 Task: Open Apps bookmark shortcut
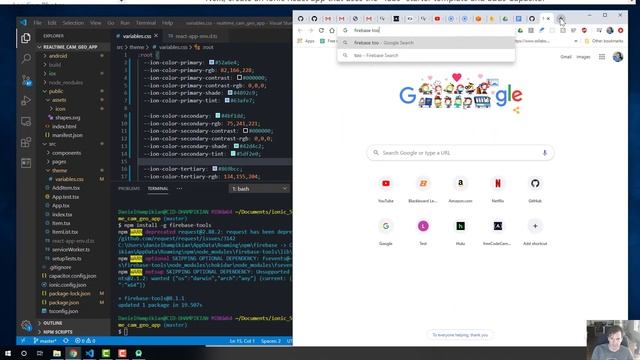click(x=306, y=41)
